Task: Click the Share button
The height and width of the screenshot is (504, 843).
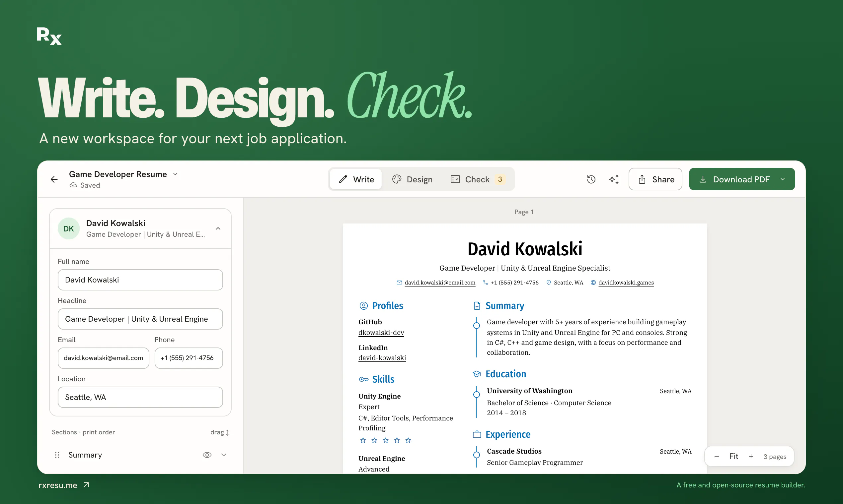Action: click(x=655, y=179)
